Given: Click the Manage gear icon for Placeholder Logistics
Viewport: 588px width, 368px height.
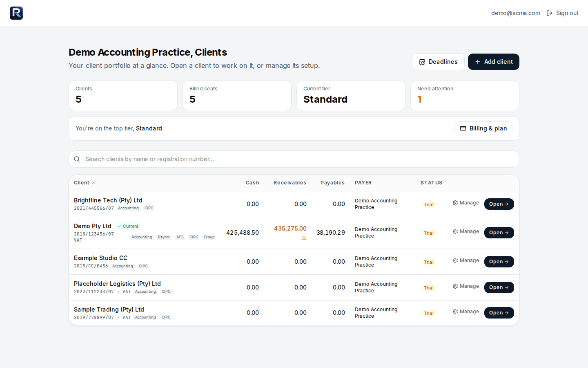Looking at the screenshot, I should pos(455,286).
